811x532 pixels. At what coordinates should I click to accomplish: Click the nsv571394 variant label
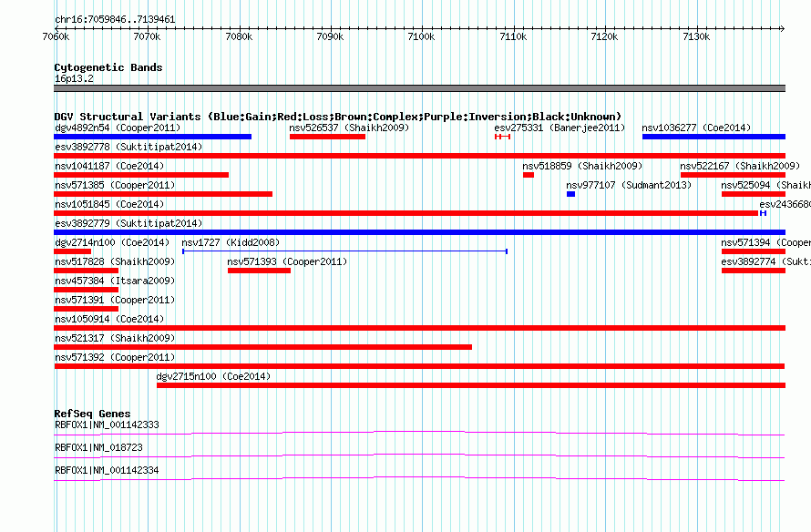[765, 242]
